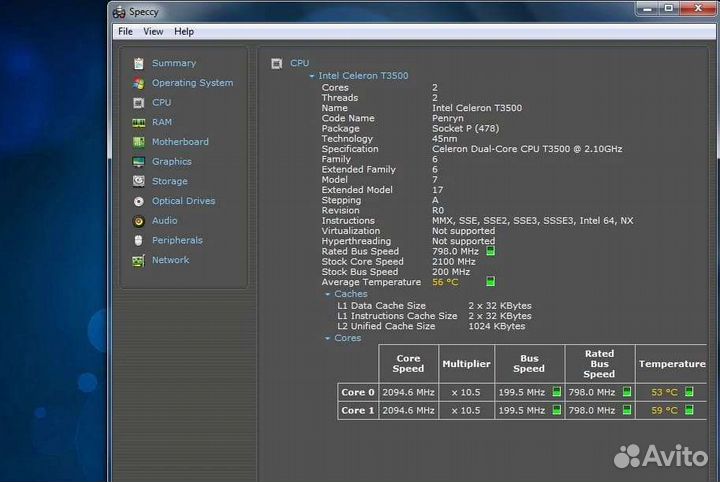Click the Peripherals mouse icon
This screenshot has width=720, height=482.
pos(139,241)
